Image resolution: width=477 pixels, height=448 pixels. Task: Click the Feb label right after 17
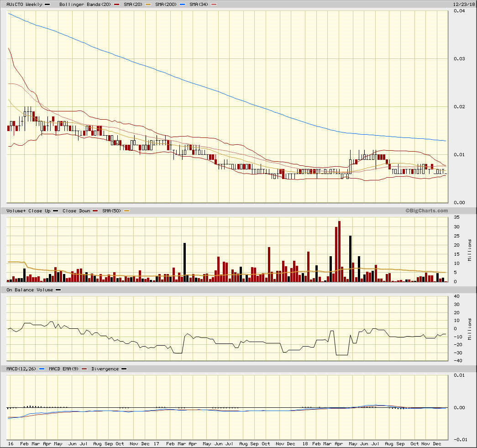[x=170, y=444]
